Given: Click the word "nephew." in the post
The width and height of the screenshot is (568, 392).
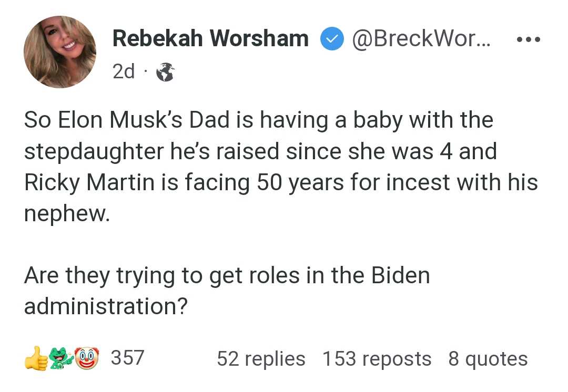Looking at the screenshot, I should click(67, 213).
